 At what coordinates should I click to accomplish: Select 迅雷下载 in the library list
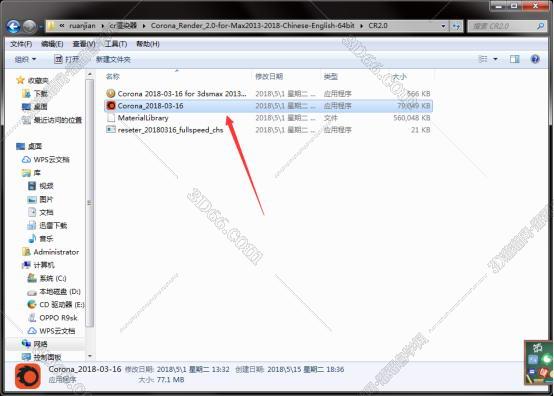(x=53, y=225)
